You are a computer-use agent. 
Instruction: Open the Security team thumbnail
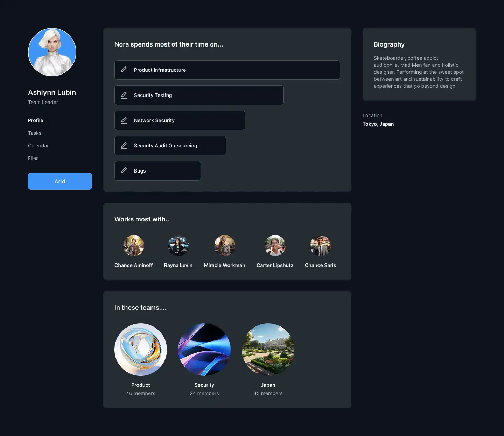[204, 350]
